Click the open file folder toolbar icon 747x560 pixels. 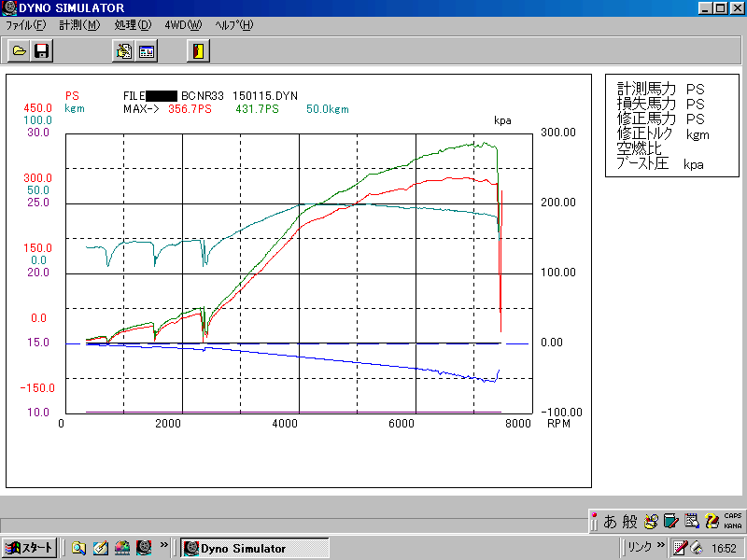19,50
